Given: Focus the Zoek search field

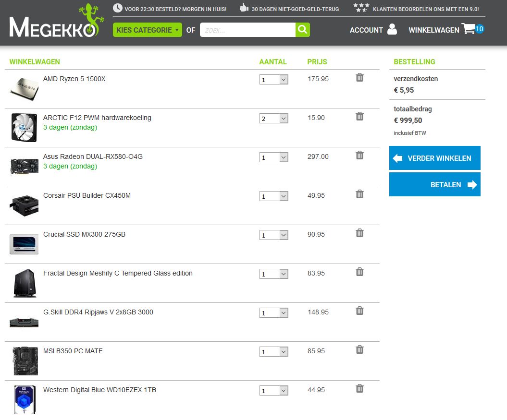Looking at the screenshot, I should 247,30.
